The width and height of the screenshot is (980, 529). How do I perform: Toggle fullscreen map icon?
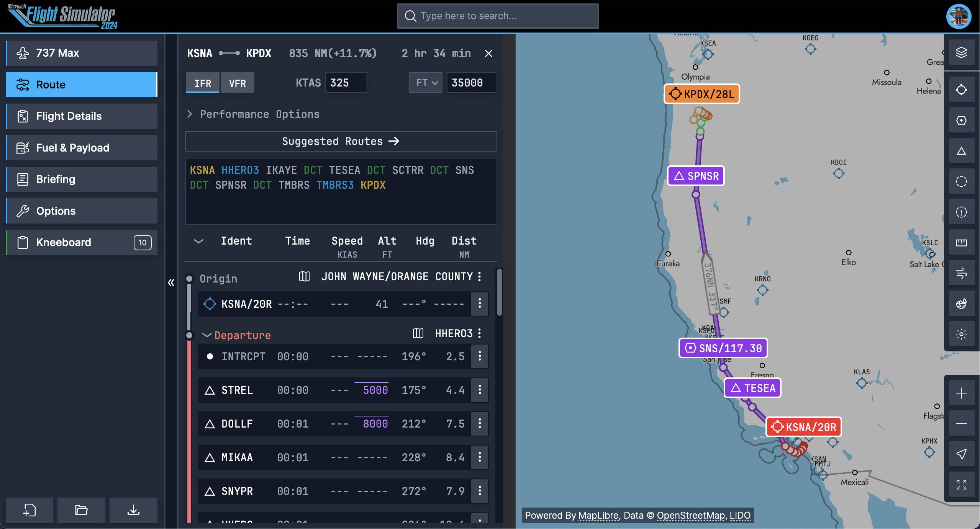(x=961, y=485)
